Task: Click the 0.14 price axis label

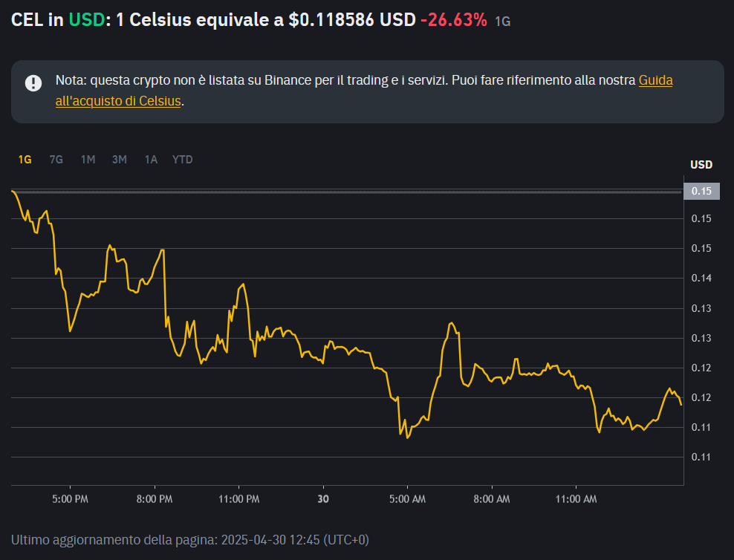Action: point(701,278)
